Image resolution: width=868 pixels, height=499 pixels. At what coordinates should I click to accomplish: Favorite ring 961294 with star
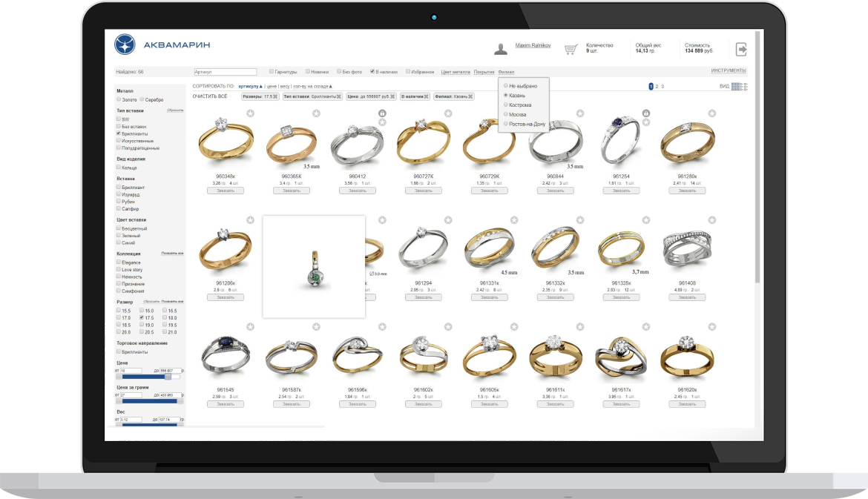click(448, 220)
